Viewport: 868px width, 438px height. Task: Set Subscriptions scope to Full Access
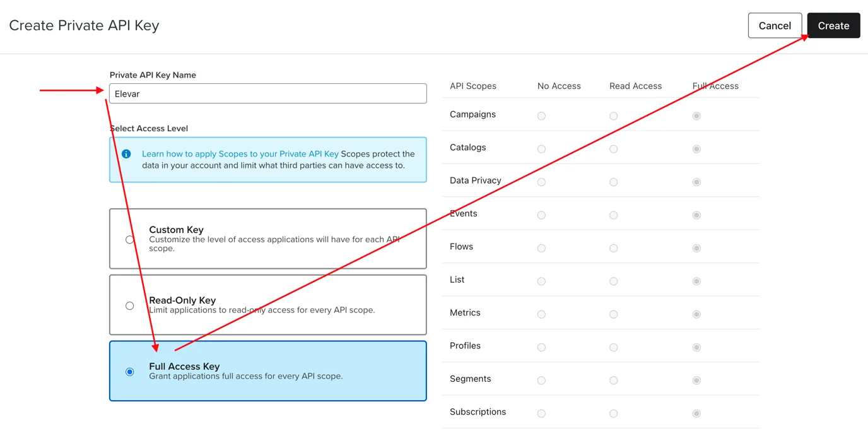pos(696,413)
